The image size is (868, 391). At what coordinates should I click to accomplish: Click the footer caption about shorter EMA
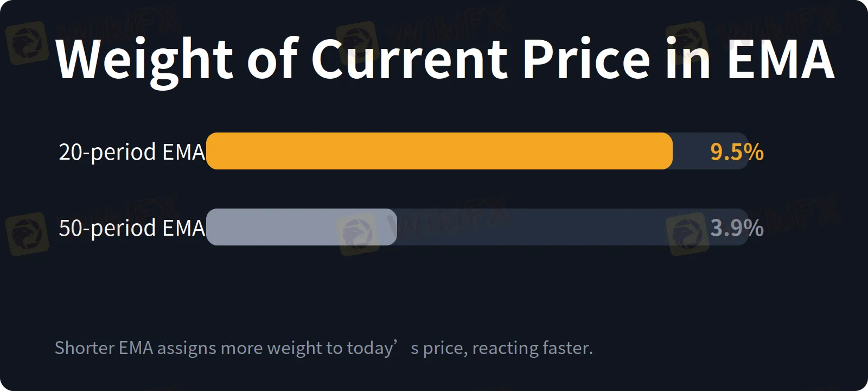tap(324, 348)
